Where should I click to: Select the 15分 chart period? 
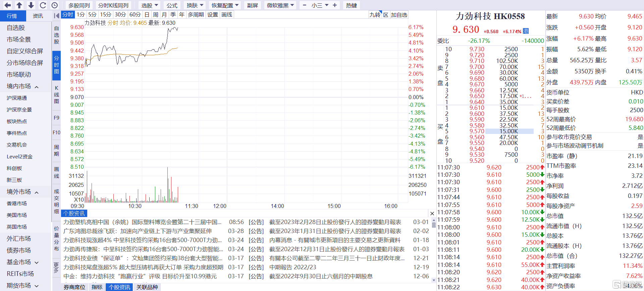click(x=106, y=15)
